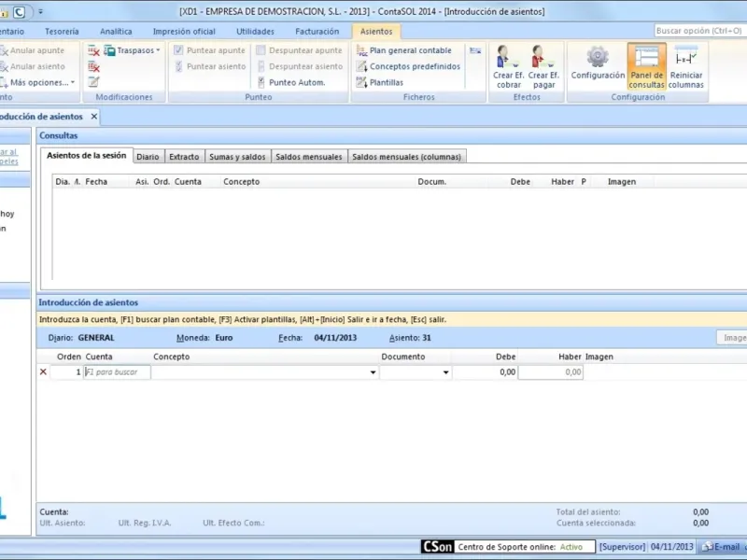
Task: Click the CSon support logo
Action: tap(437, 547)
